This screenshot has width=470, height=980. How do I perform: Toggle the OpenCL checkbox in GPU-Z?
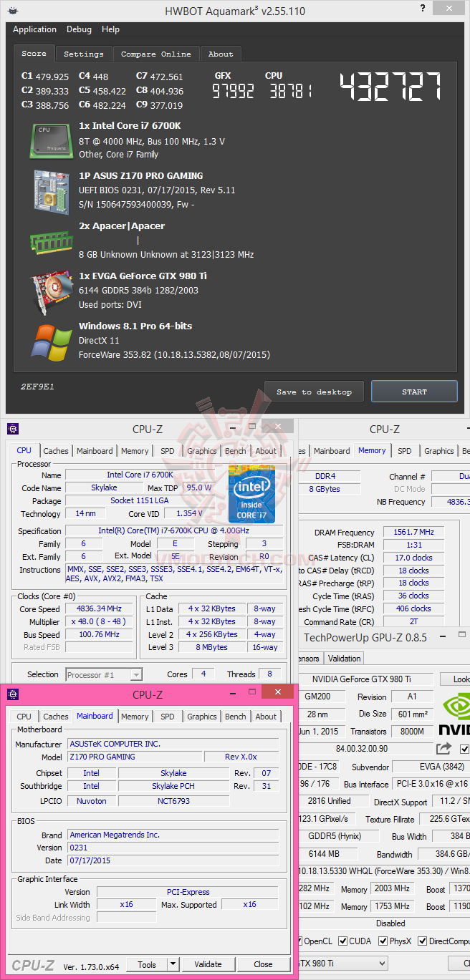click(299, 941)
